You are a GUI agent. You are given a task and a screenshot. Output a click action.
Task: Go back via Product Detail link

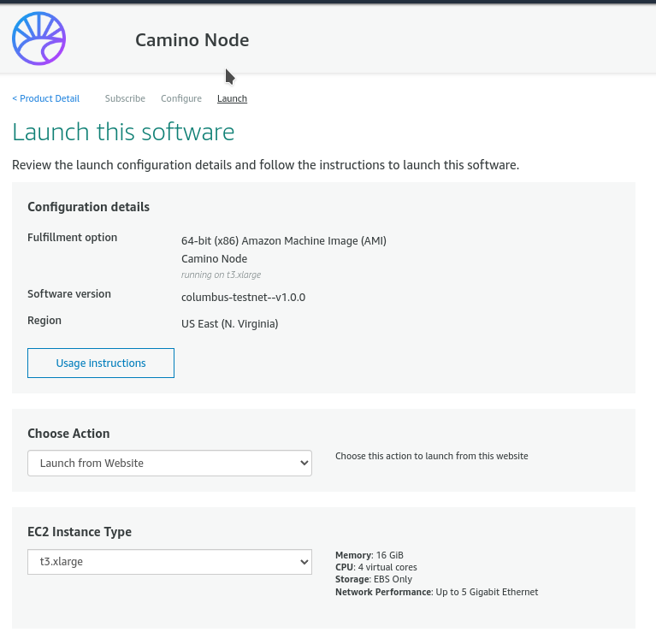(x=46, y=98)
